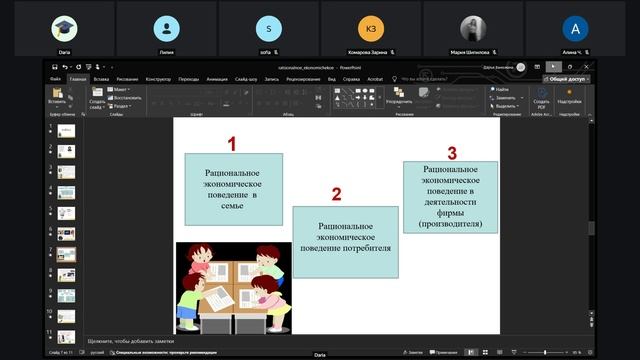Screen dimensions: 640x360
Task: Open the Section (Раздел) dropdown
Action: (x=120, y=106)
